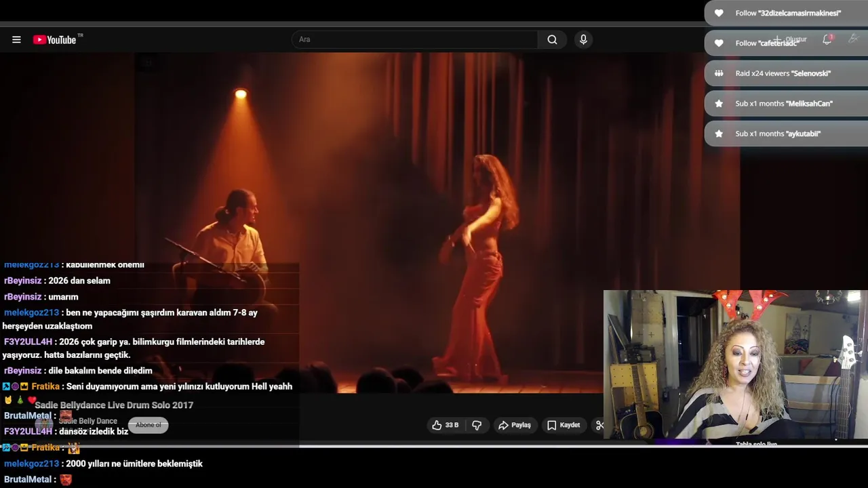Subscribe using the Abone ol button
Image resolution: width=868 pixels, height=488 pixels.
[x=148, y=425]
